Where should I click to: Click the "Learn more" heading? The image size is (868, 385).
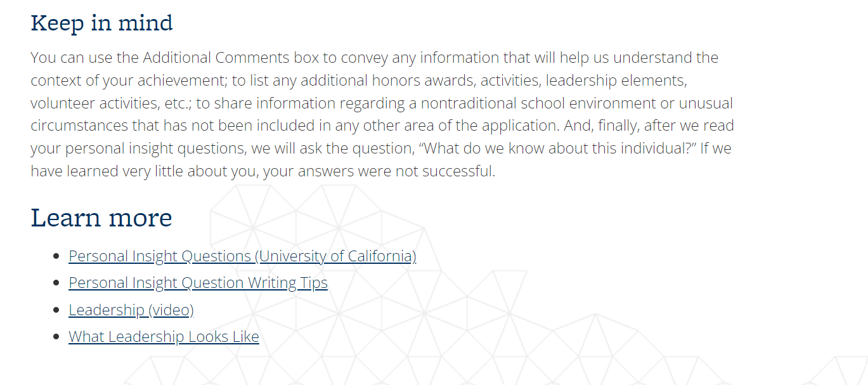[x=101, y=218]
